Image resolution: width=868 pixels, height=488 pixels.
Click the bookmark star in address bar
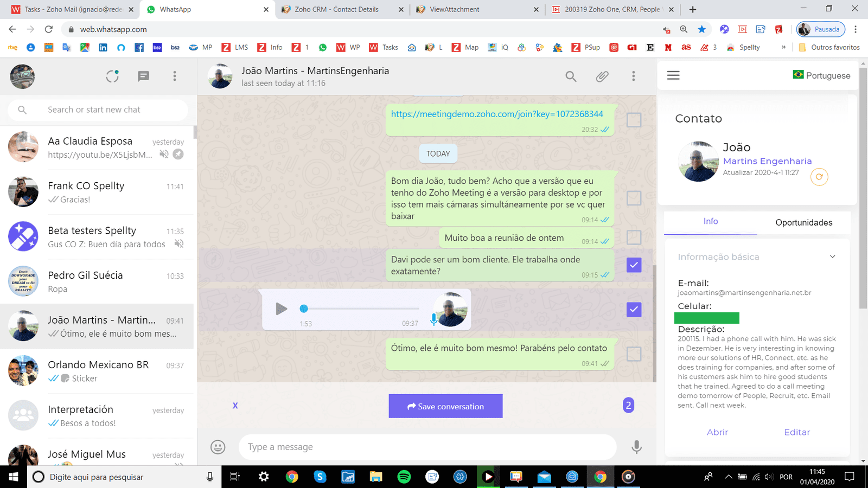702,29
